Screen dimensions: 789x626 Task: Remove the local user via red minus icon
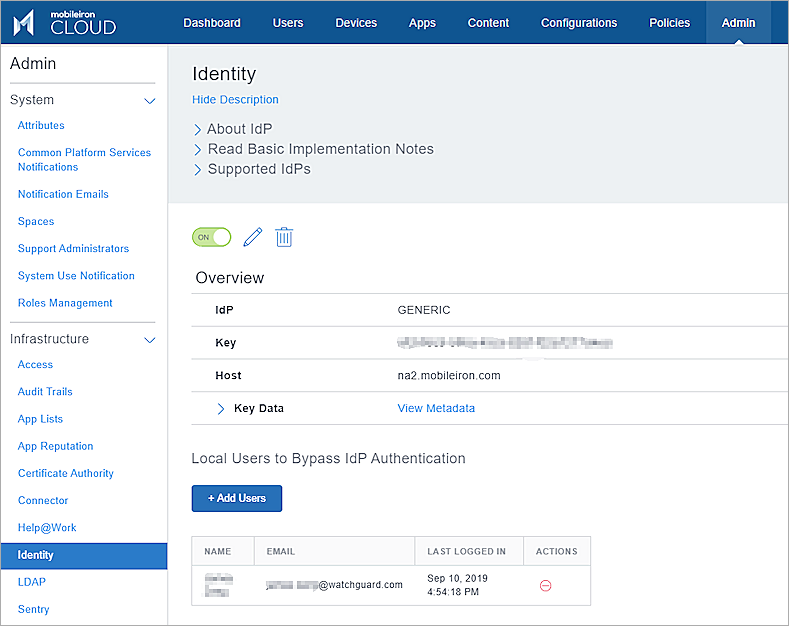pyautogui.click(x=545, y=585)
